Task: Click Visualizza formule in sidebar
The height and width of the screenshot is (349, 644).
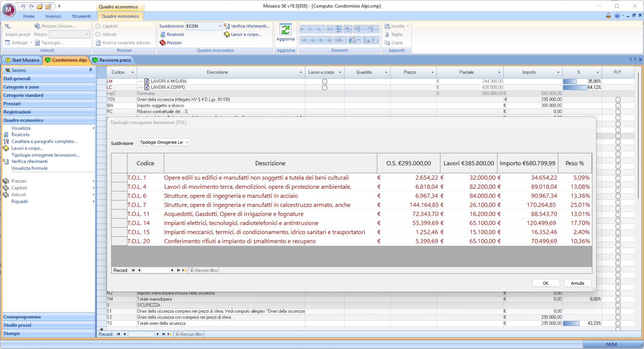Action: click(x=29, y=168)
